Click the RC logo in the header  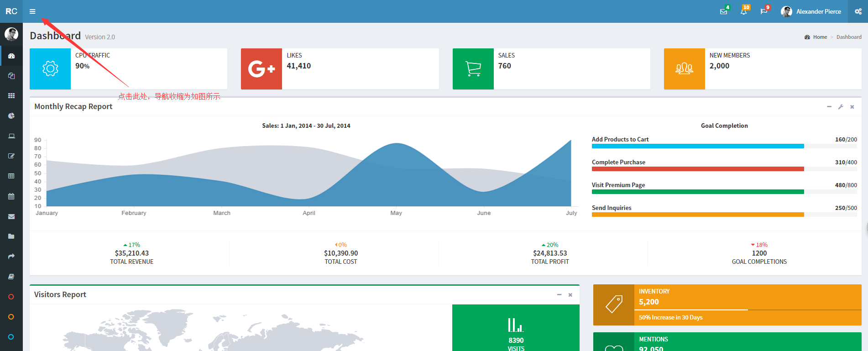[x=11, y=11]
